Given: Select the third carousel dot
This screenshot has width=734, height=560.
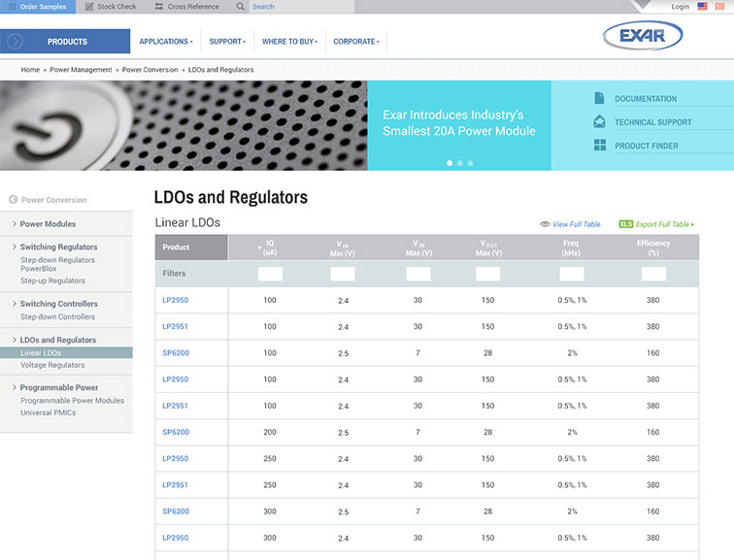Looking at the screenshot, I should [x=470, y=163].
